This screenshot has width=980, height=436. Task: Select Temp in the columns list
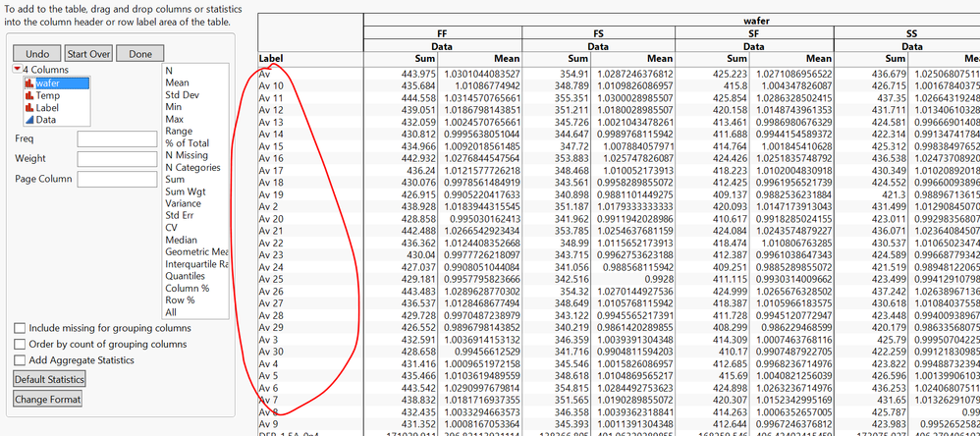pyautogui.click(x=48, y=95)
